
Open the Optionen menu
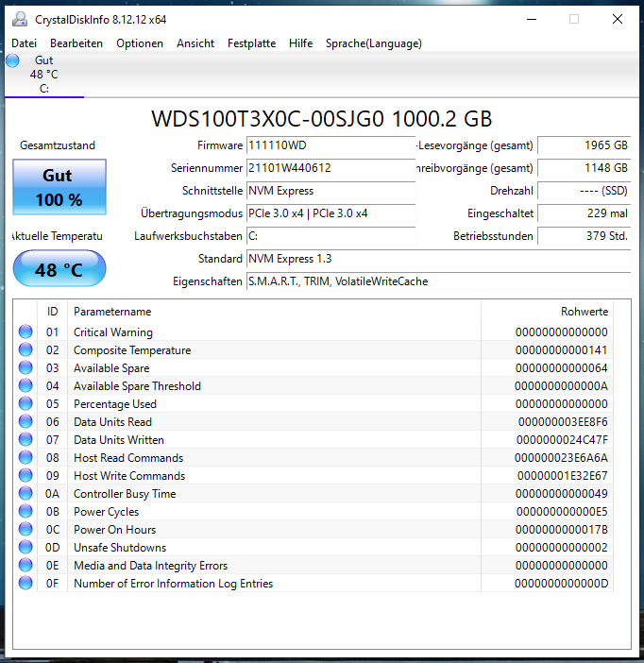click(x=140, y=43)
